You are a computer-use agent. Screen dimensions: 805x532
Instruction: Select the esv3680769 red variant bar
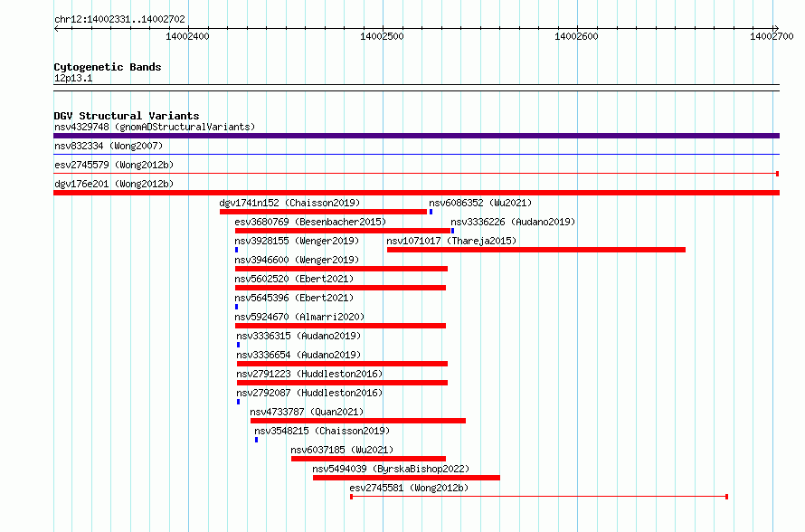point(343,231)
